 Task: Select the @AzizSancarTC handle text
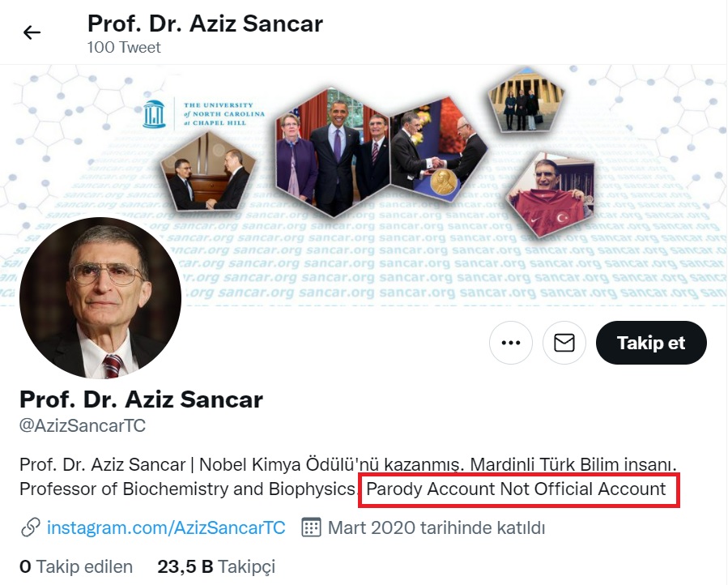83,425
